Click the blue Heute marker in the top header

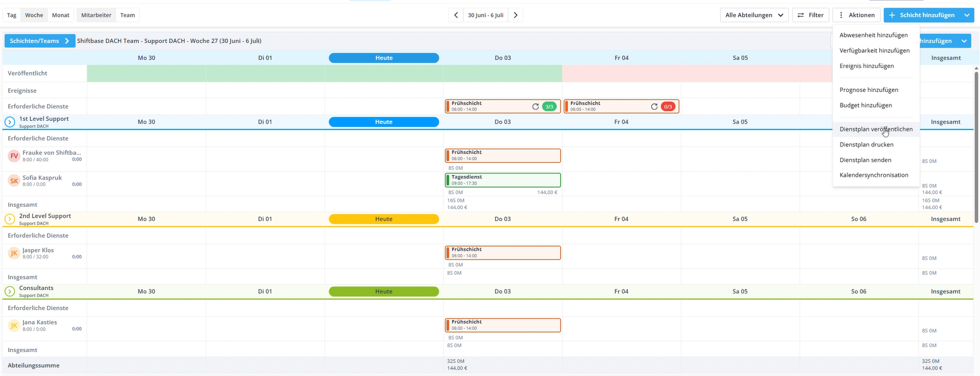(x=384, y=58)
